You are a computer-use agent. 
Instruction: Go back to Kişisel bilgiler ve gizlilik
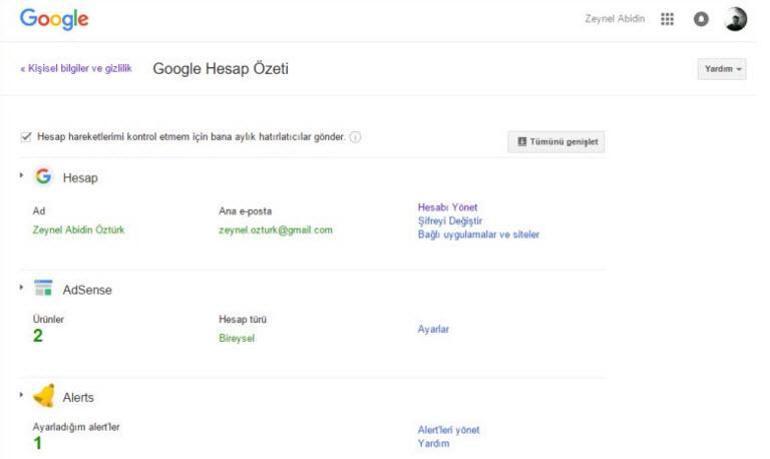pyautogui.click(x=76, y=69)
